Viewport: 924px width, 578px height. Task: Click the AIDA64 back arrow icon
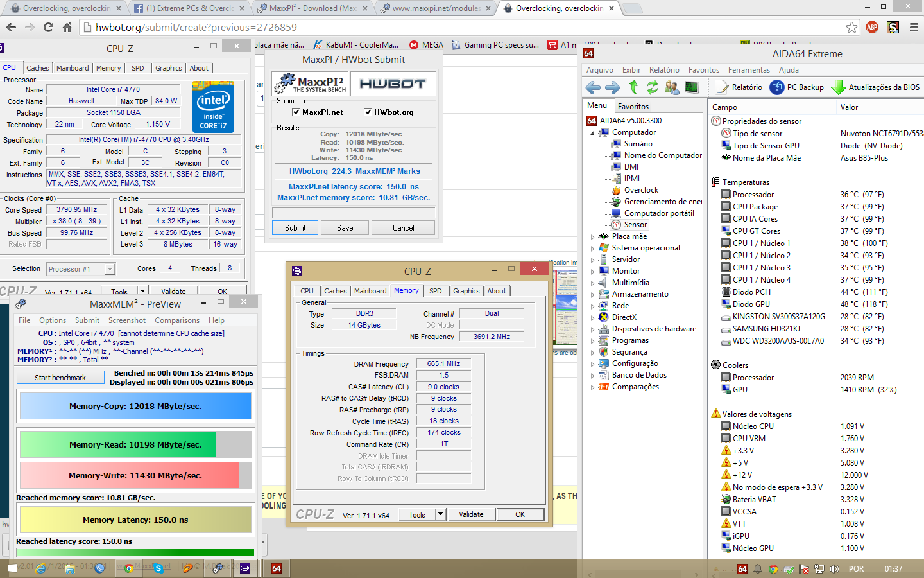(x=594, y=87)
